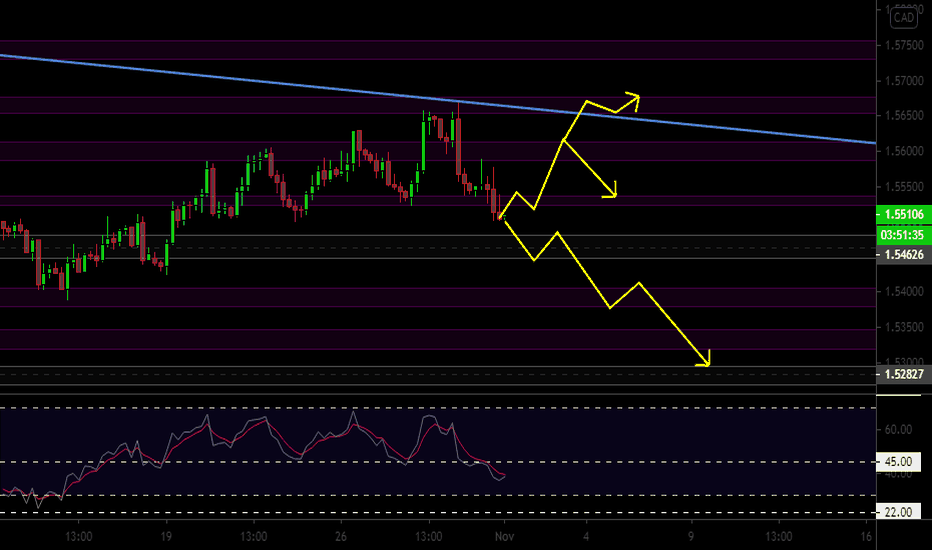Click the 1.55500 price axis label
This screenshot has width=932, height=550.
point(904,187)
